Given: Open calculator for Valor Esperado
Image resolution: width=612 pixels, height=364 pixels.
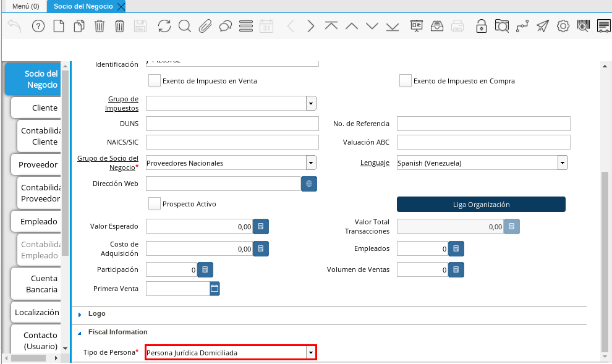Looking at the screenshot, I should click(x=261, y=227).
